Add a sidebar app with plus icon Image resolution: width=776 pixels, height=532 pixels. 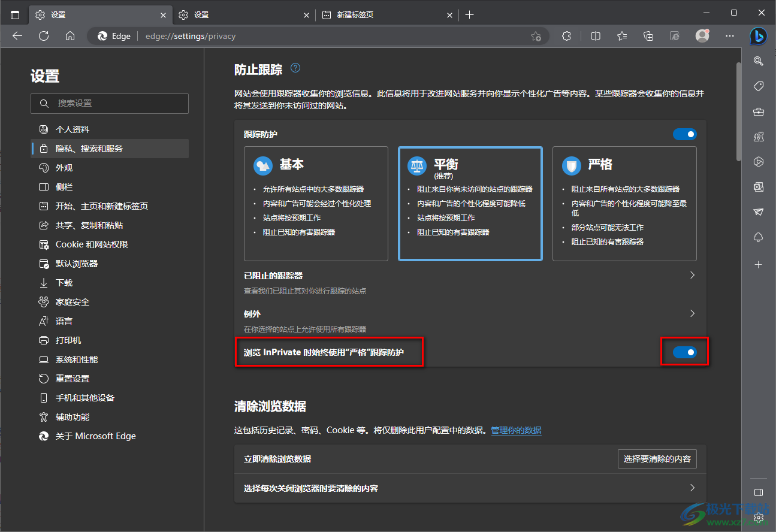(x=758, y=264)
